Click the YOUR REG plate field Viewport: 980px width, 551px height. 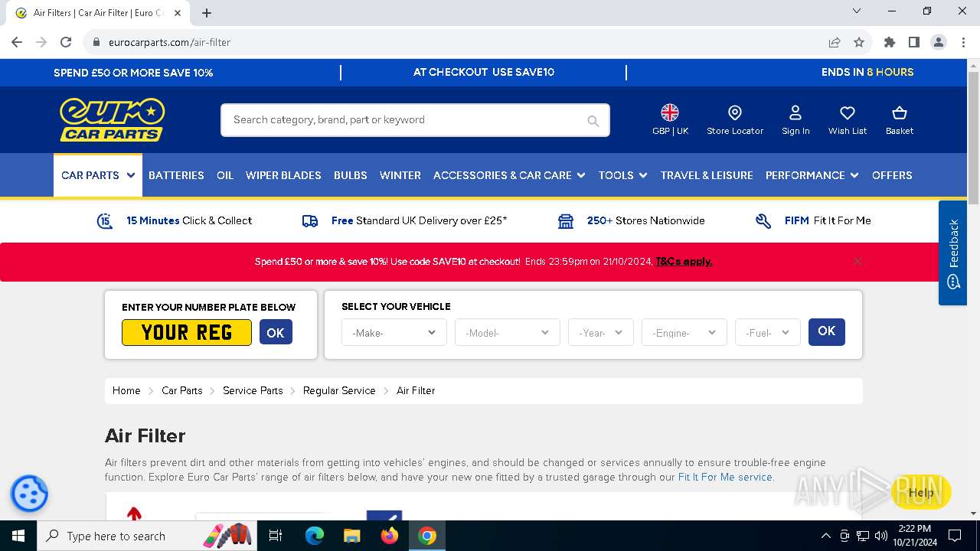[x=187, y=332]
